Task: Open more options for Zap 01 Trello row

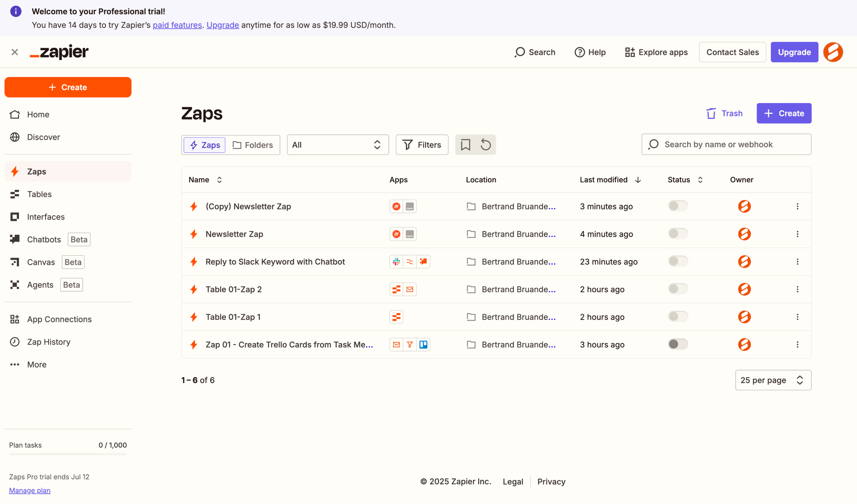Action: pos(797,344)
